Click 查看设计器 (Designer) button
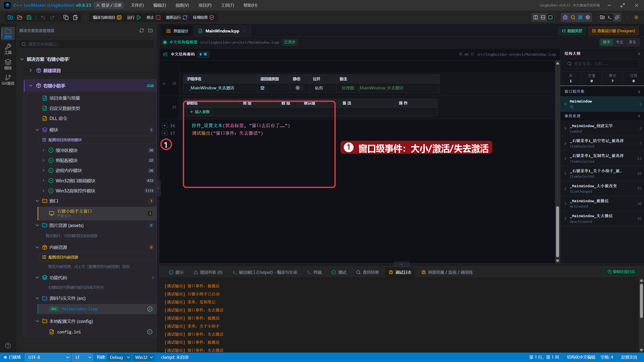 pyautogui.click(x=613, y=31)
